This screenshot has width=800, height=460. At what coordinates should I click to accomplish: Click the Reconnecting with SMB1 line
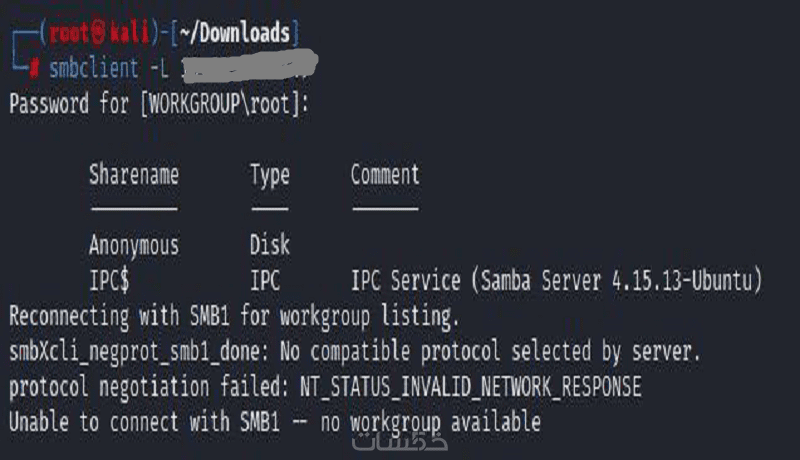pos(234,316)
